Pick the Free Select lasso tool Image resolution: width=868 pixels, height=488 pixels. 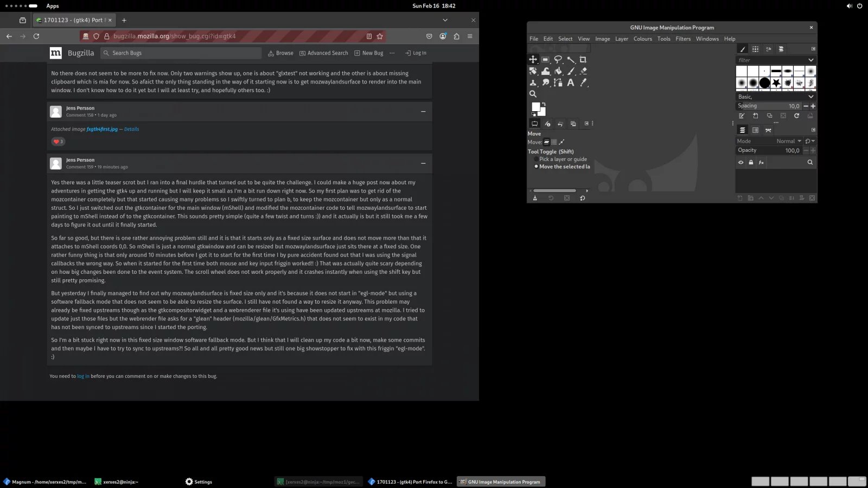point(558,60)
